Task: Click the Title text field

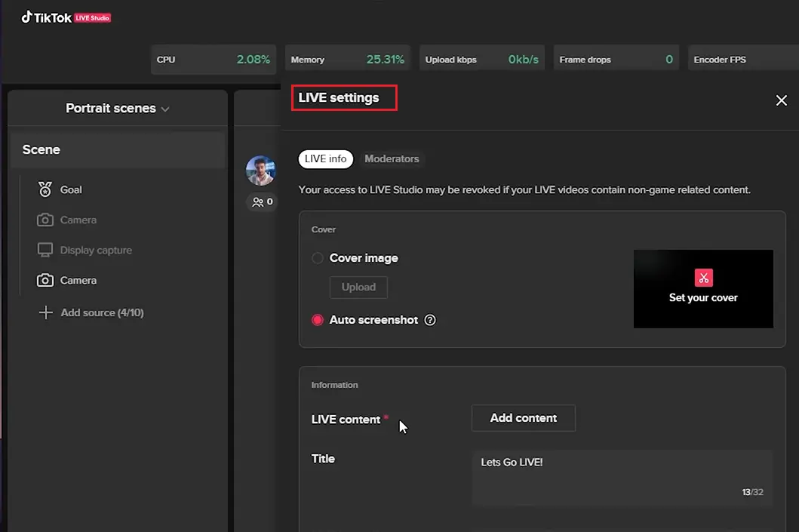Action: [x=622, y=477]
